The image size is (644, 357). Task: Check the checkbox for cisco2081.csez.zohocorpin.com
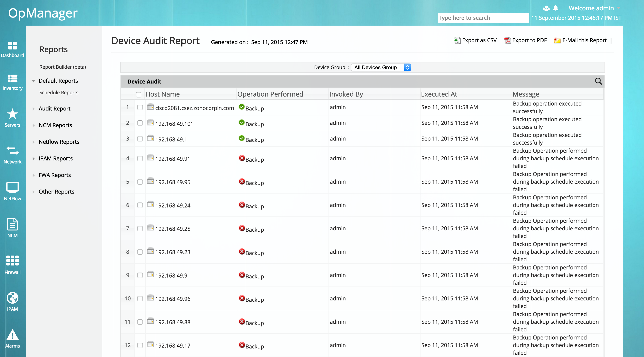coord(140,107)
